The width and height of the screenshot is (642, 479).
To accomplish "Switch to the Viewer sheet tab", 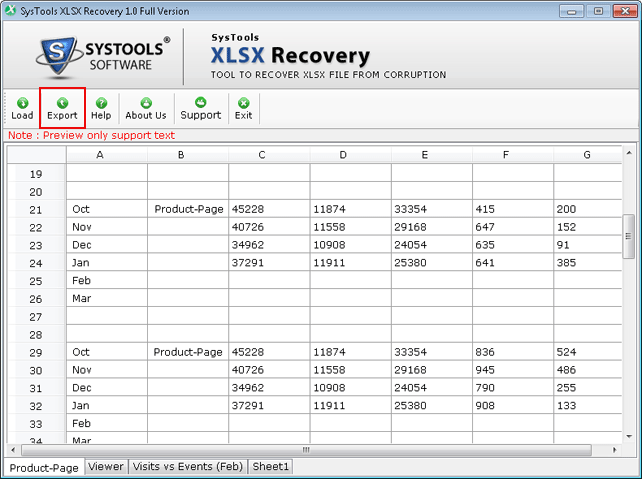I will tap(105, 466).
